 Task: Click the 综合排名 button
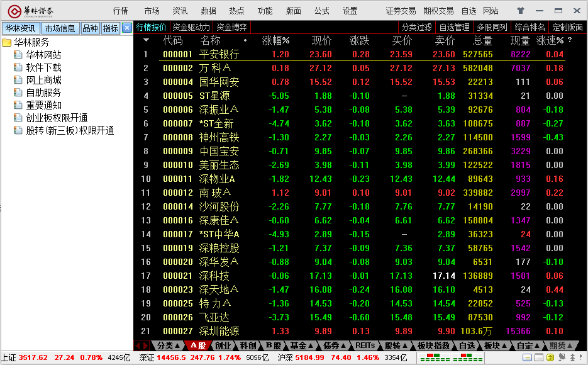click(530, 27)
